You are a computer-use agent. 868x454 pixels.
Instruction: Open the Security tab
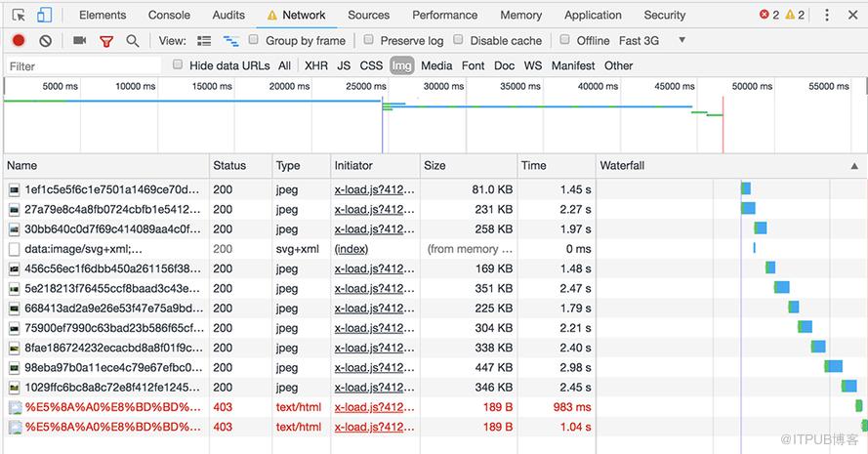(x=664, y=15)
